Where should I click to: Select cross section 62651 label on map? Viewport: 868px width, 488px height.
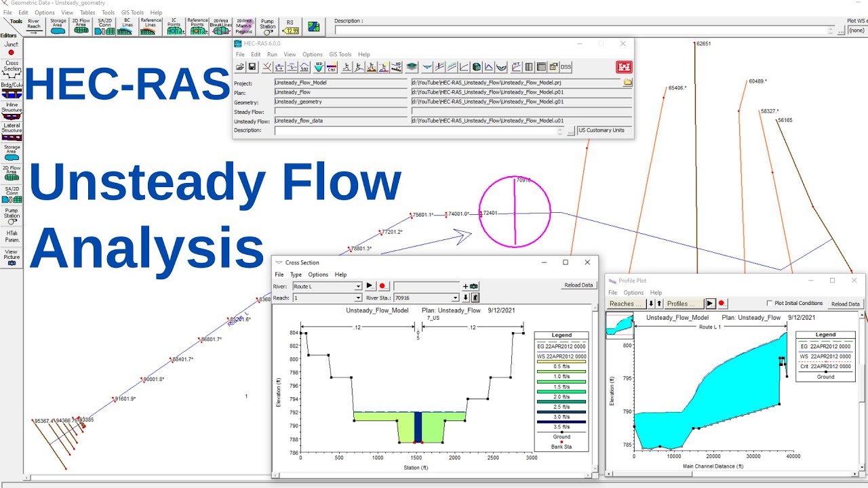pyautogui.click(x=703, y=43)
